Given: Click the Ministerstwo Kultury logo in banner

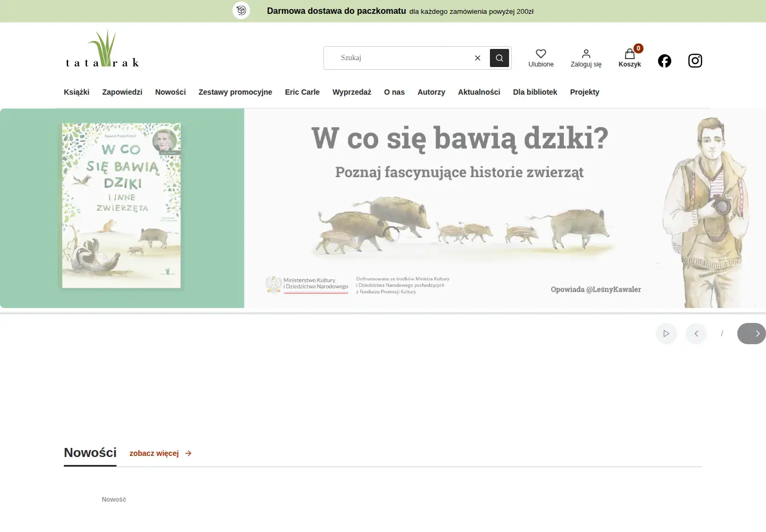Looking at the screenshot, I should tap(307, 285).
